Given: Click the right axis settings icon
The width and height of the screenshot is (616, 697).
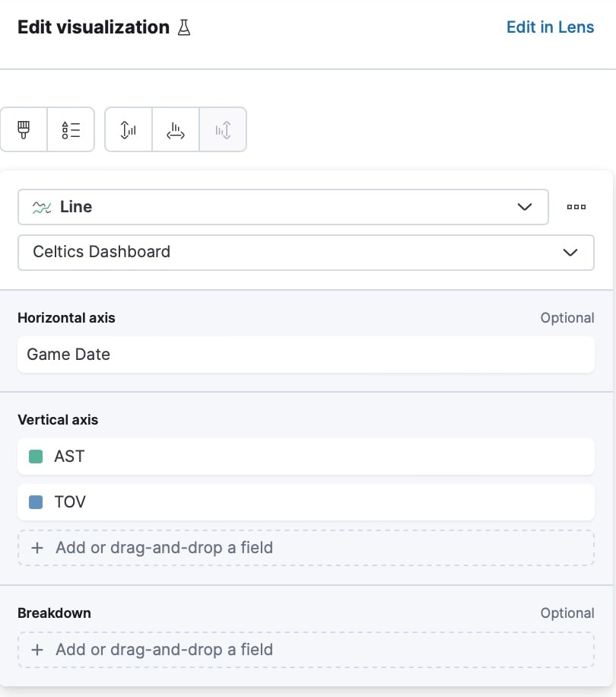Looking at the screenshot, I should [x=223, y=129].
